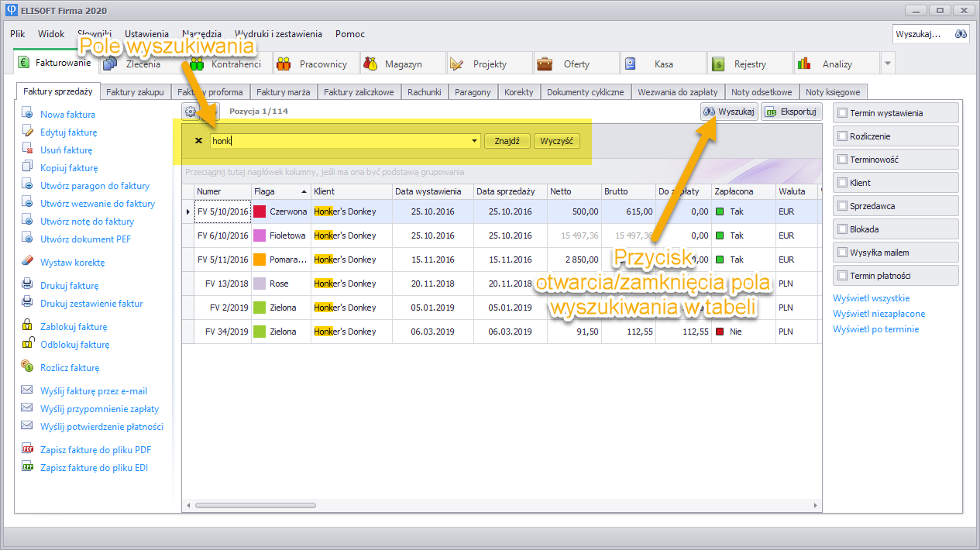
Task: Click the Odblokuj fakturę open padlock icon
Action: click(27, 344)
